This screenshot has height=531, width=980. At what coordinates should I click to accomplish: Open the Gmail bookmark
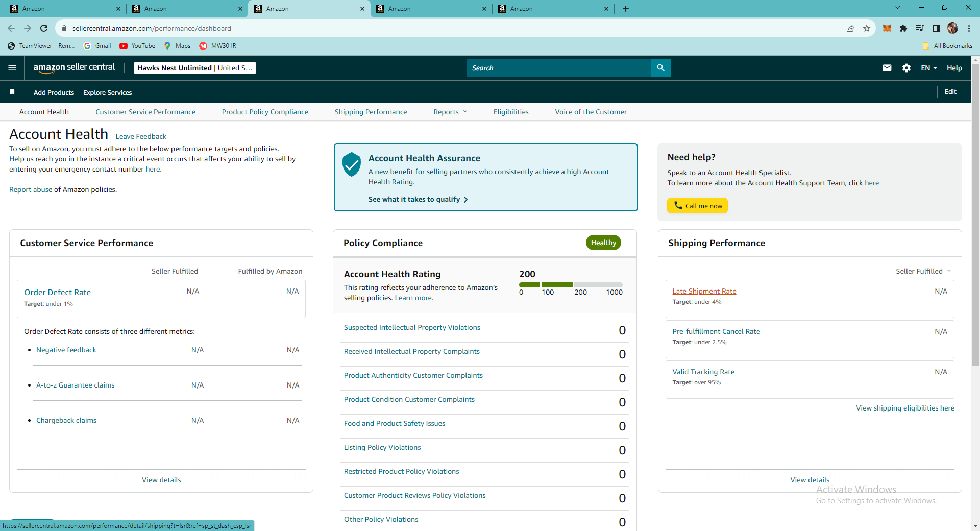click(x=97, y=46)
